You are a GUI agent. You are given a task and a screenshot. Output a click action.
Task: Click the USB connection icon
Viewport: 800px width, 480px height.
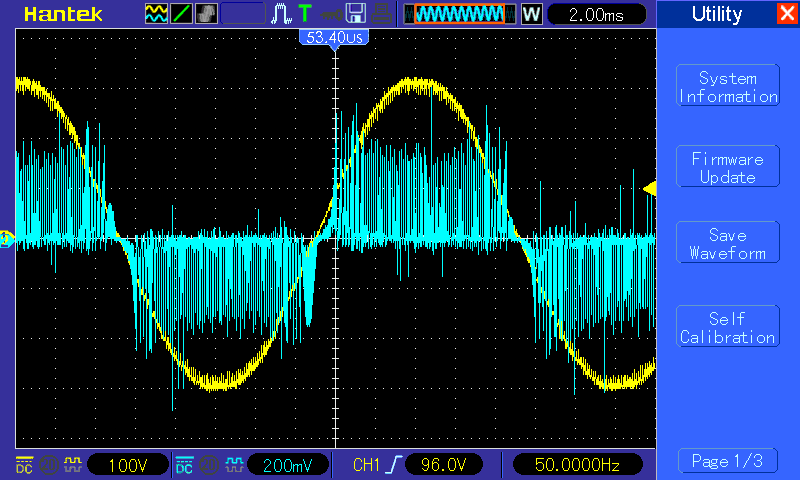click(x=328, y=14)
